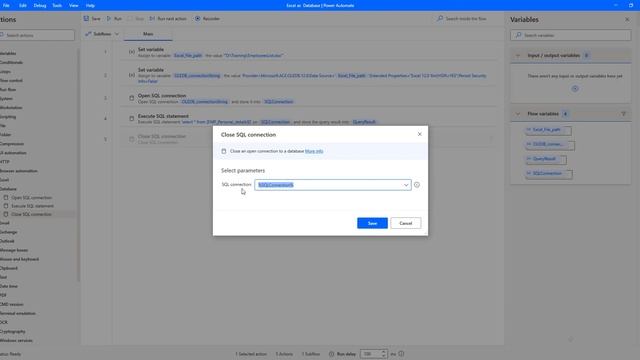Filter flow variables funnel icon
640x360 pixels.
pyautogui.click(x=623, y=114)
